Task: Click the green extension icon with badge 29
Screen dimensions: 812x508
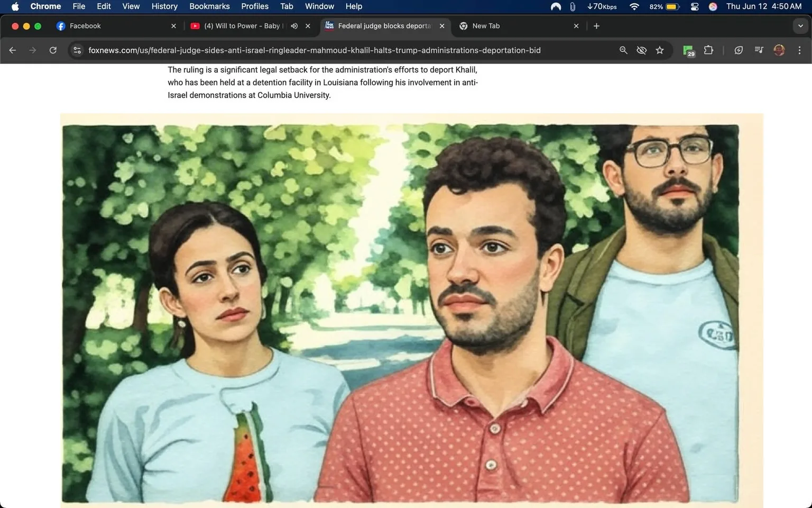Action: (688, 51)
